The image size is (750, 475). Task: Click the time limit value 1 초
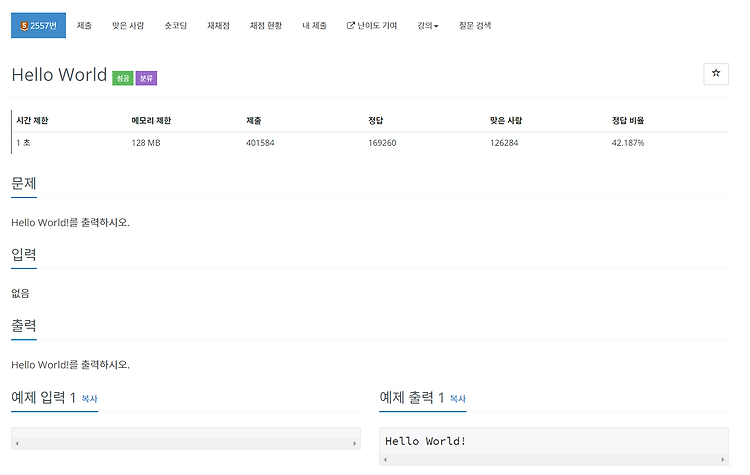tap(23, 143)
